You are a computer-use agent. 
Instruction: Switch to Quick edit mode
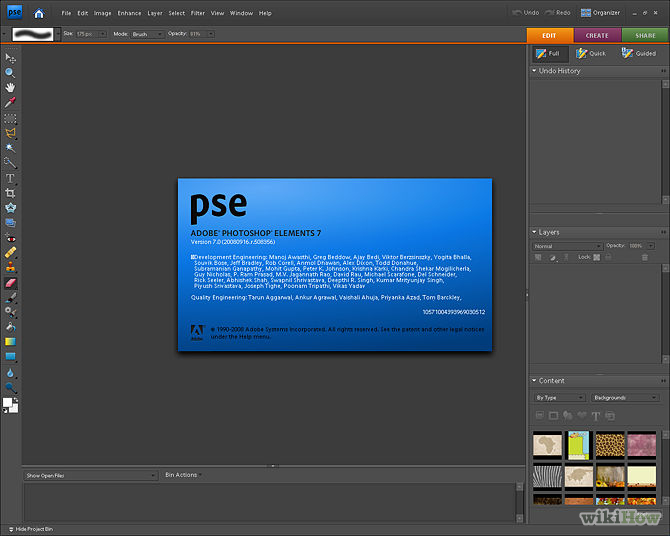591,53
